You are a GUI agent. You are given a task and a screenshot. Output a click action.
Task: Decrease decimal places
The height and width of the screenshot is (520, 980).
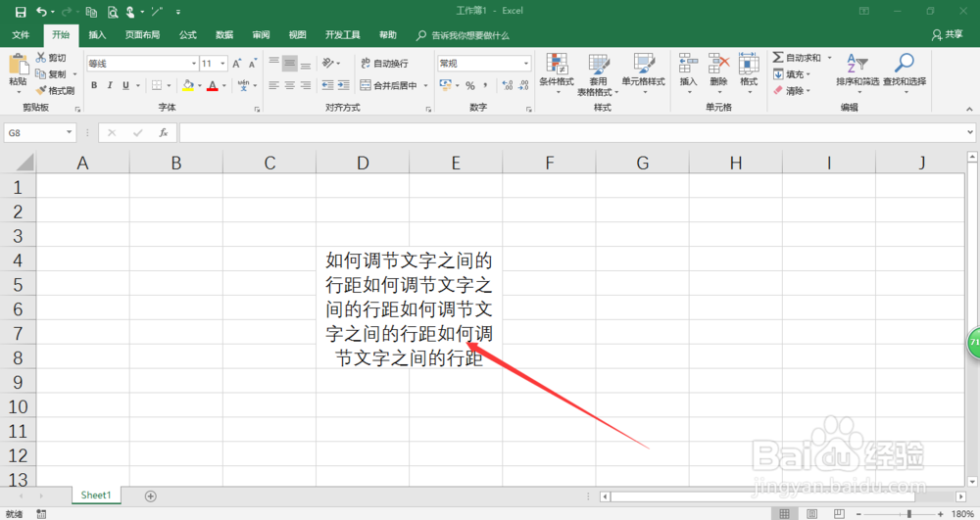point(523,85)
